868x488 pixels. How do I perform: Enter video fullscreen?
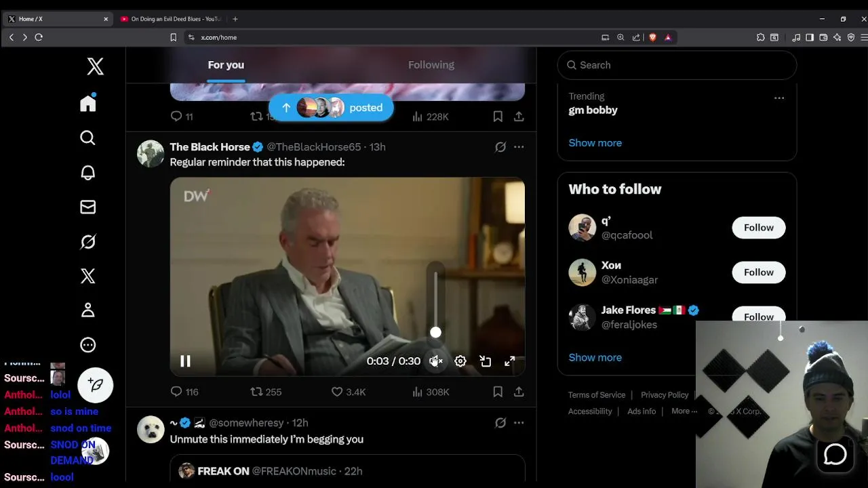(x=510, y=361)
